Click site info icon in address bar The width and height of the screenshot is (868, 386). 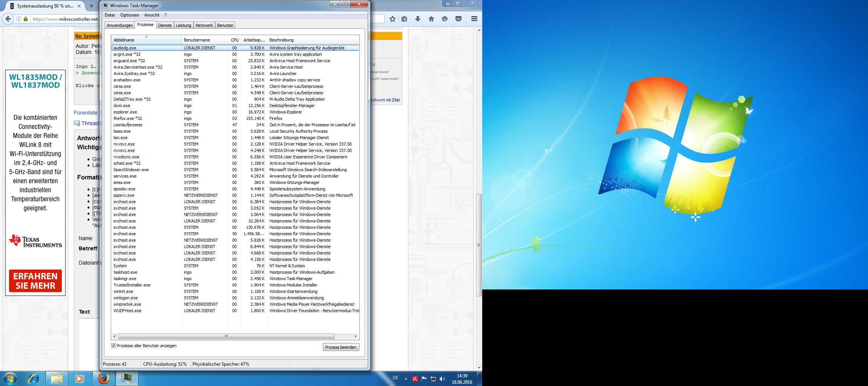coord(19,19)
